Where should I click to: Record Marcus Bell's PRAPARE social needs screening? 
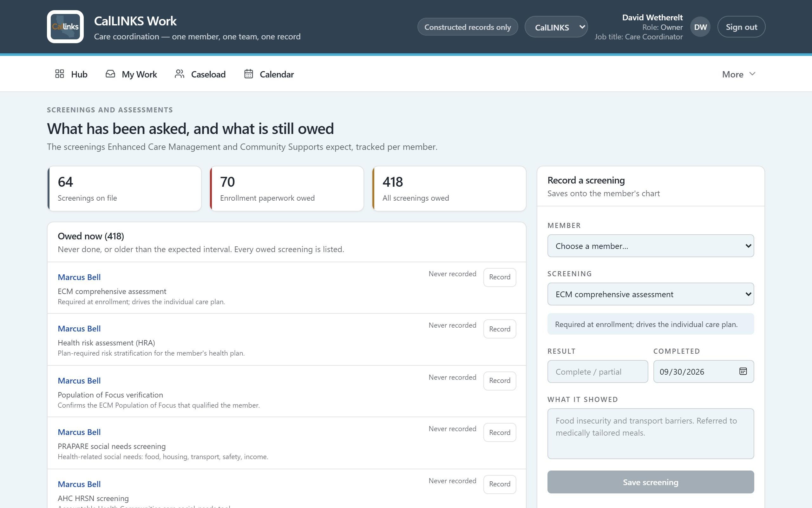[500, 432]
